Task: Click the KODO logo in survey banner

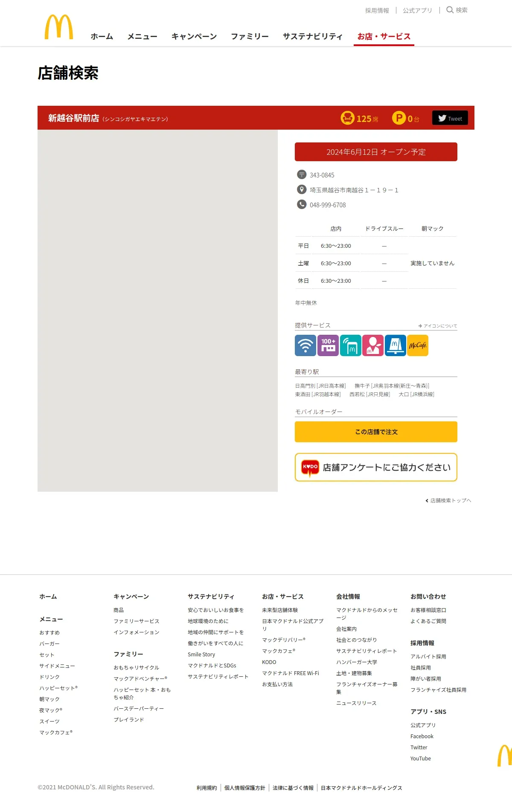Action: click(x=310, y=467)
